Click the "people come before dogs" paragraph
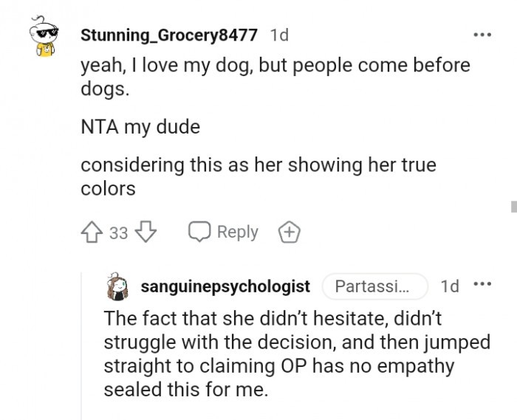The image size is (517, 420). [273, 75]
